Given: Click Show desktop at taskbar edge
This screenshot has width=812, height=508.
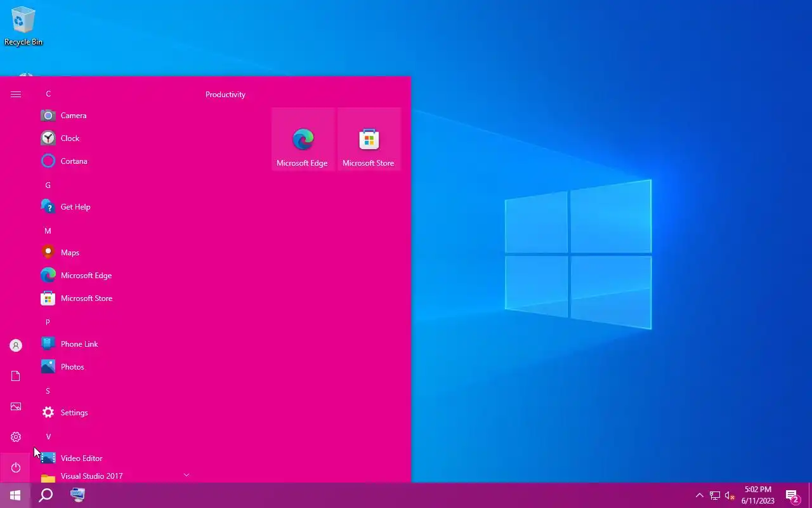Looking at the screenshot, I should click(810, 495).
